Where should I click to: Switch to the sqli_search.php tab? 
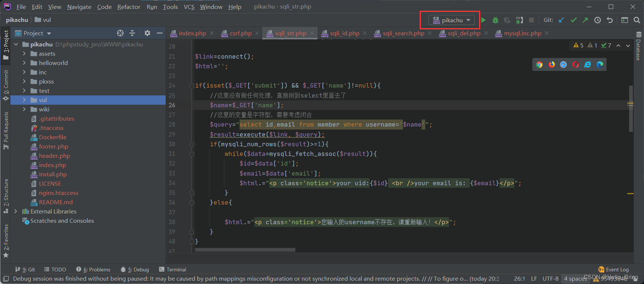[403, 33]
